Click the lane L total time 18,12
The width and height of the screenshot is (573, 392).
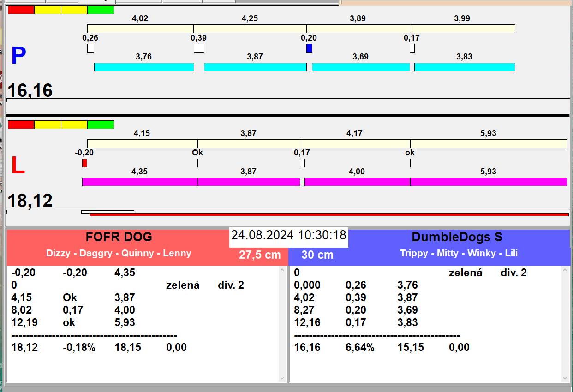click(30, 201)
